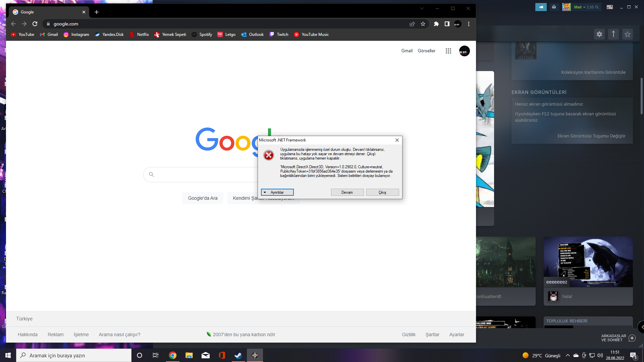Click the Steam settings gear icon
Viewport: 644px width, 362px height.
coord(599,34)
